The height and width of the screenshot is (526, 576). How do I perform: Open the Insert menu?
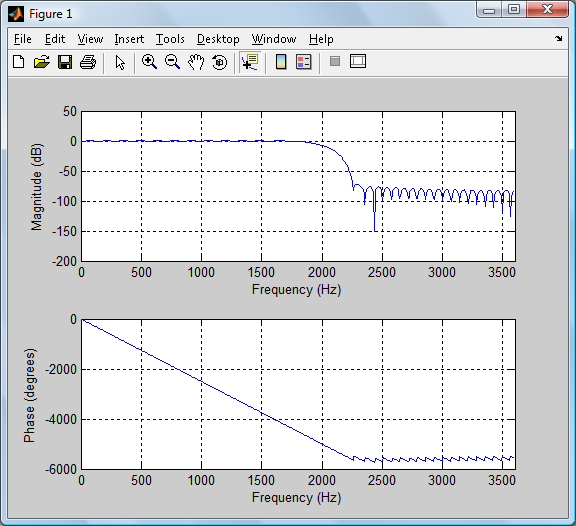129,39
